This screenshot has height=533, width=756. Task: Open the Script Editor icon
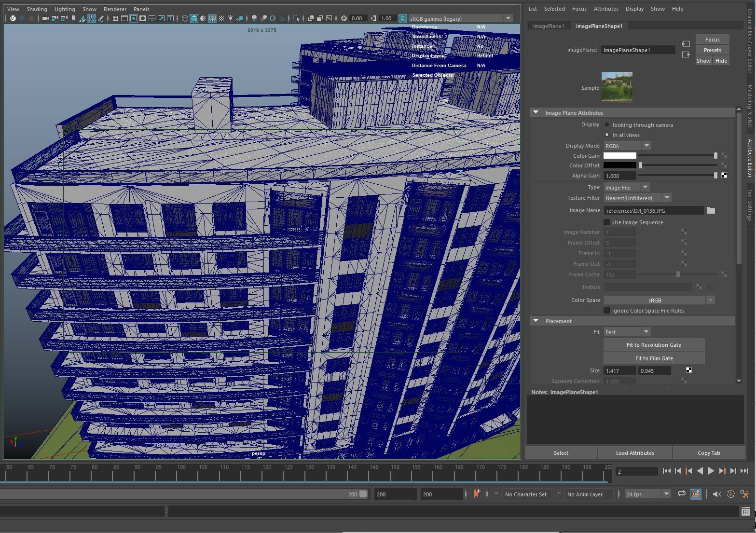746,511
